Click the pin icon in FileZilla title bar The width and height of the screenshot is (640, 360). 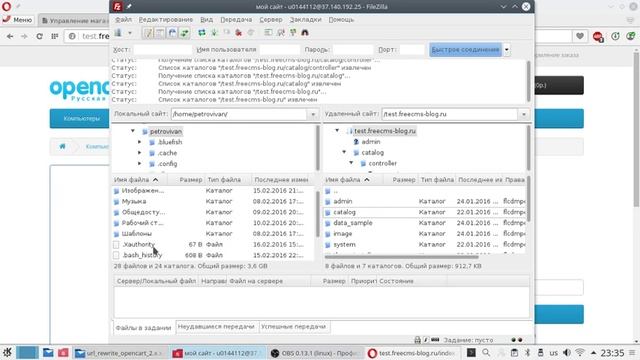(x=129, y=7)
